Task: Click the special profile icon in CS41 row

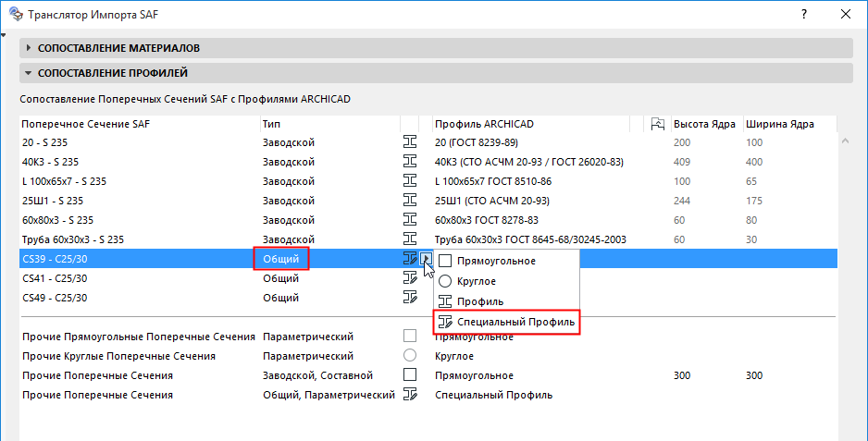Action: 410,277
